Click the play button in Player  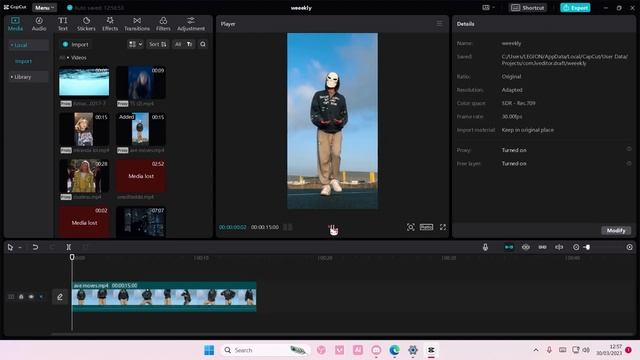(332, 227)
